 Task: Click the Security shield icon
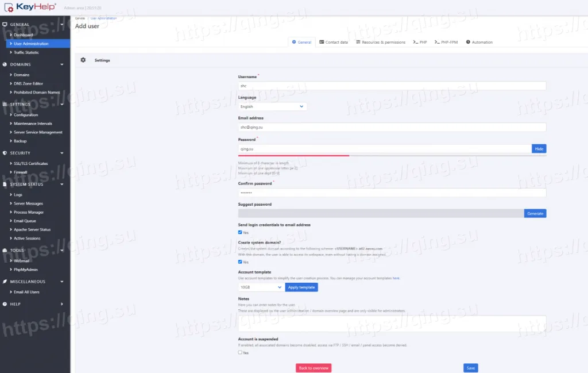point(5,153)
